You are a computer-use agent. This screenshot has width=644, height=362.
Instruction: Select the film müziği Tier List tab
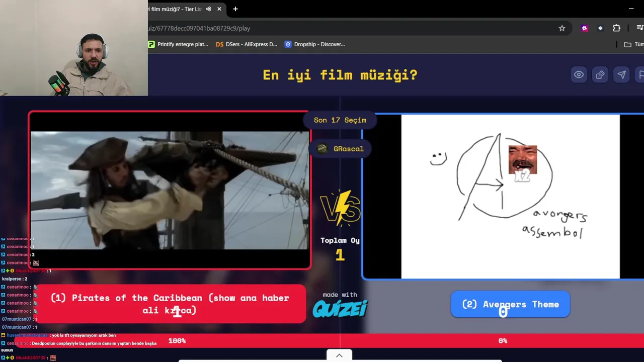175,9
